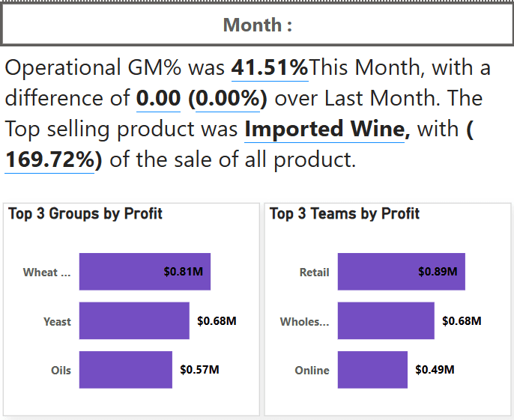The width and height of the screenshot is (514, 420).
Task: Click the underlined 0.00 difference value
Action: [158, 99]
